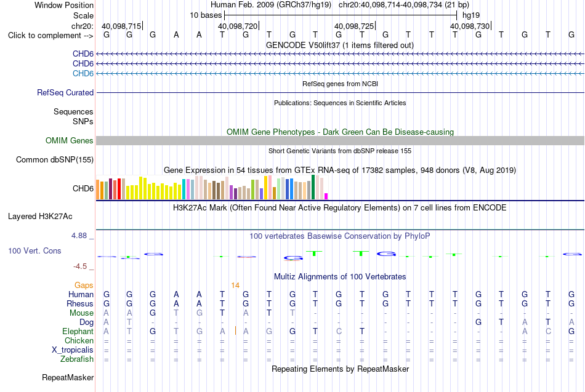Select the Zebrafish species label
This screenshot has width=585, height=392.
coord(77,359)
